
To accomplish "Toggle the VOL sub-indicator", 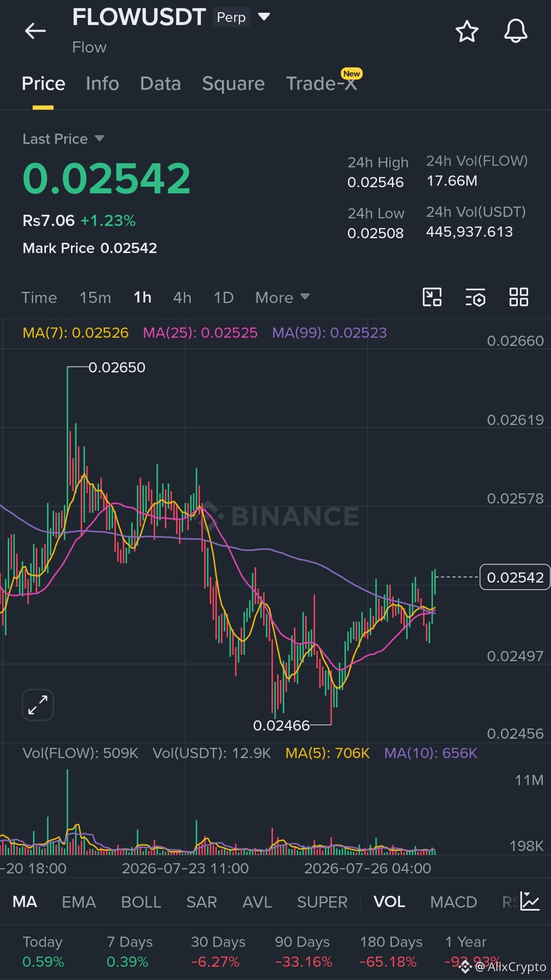I will pos(389,902).
